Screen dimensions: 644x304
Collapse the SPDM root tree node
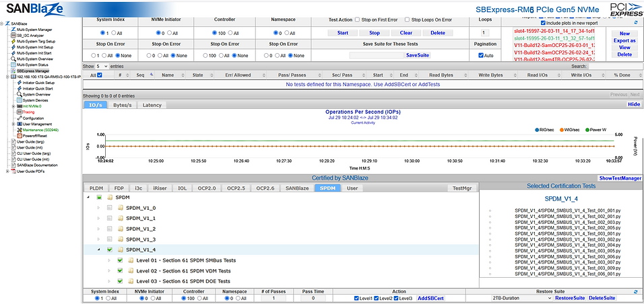pyautogui.click(x=89, y=197)
